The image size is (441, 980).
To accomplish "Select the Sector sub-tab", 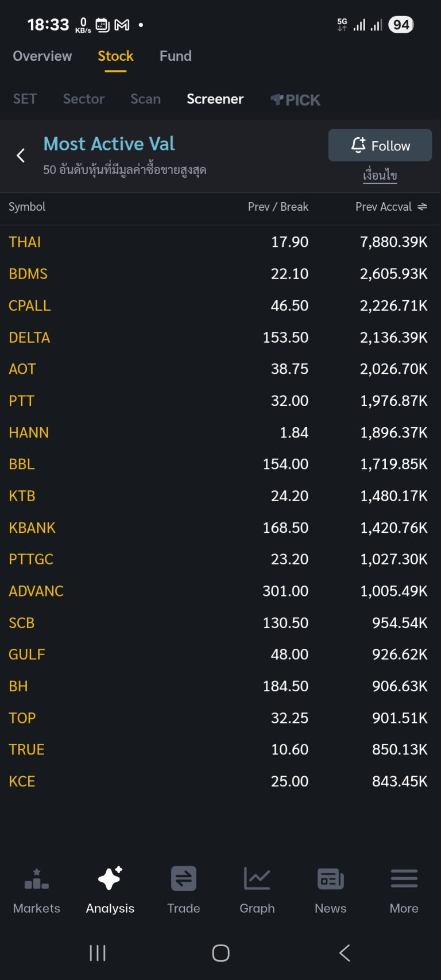I will [x=84, y=99].
